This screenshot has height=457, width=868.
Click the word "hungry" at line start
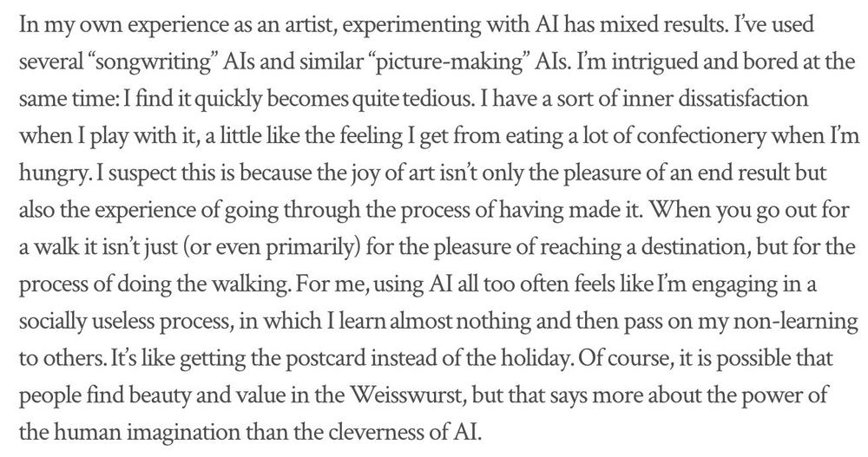(55, 174)
